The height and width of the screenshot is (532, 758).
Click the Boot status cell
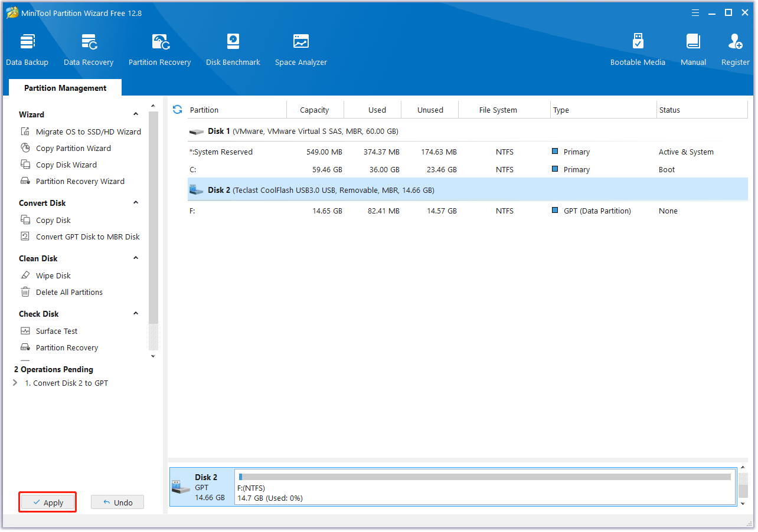point(667,169)
